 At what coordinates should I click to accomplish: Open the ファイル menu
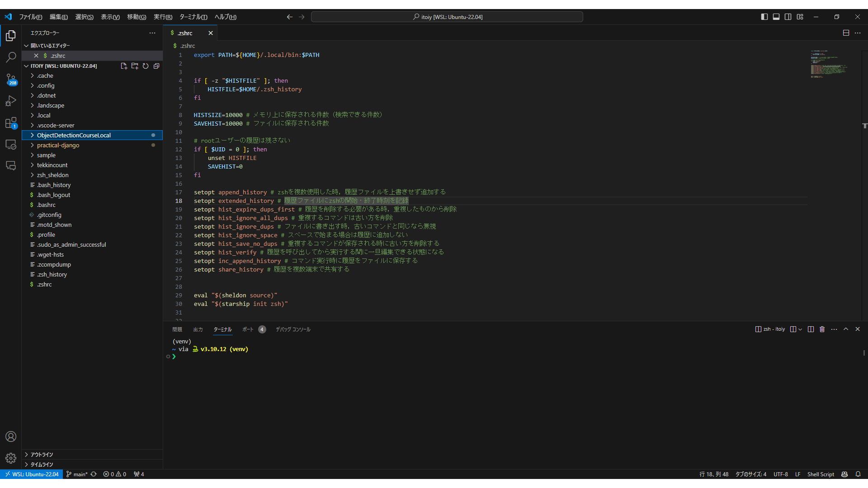(30, 17)
